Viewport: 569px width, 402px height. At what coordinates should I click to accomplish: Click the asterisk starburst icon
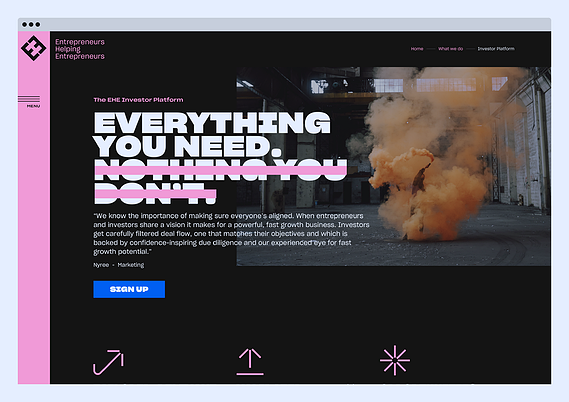[395, 360]
